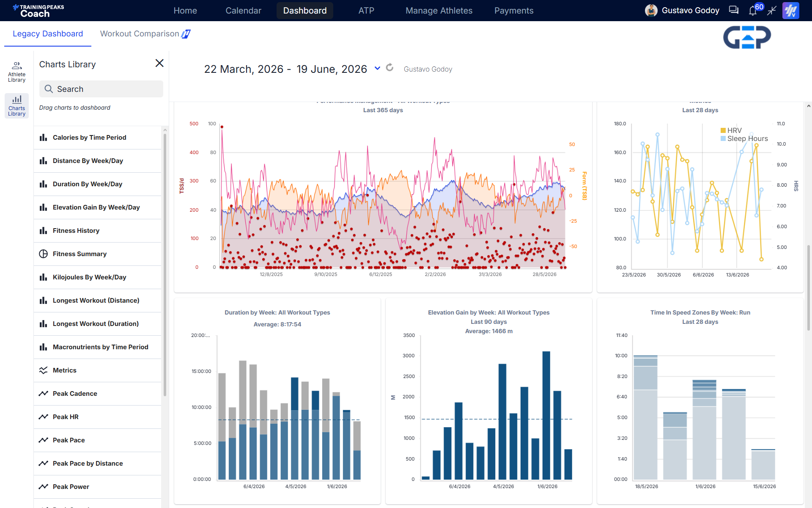Viewport: 812px width, 508px height.
Task: Close the Charts Library panel
Action: click(x=159, y=63)
